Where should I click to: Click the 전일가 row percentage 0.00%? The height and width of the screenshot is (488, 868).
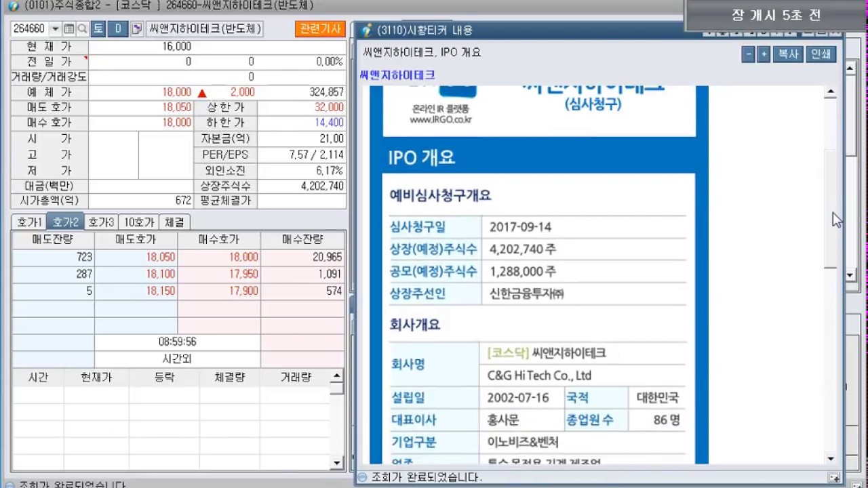point(330,62)
